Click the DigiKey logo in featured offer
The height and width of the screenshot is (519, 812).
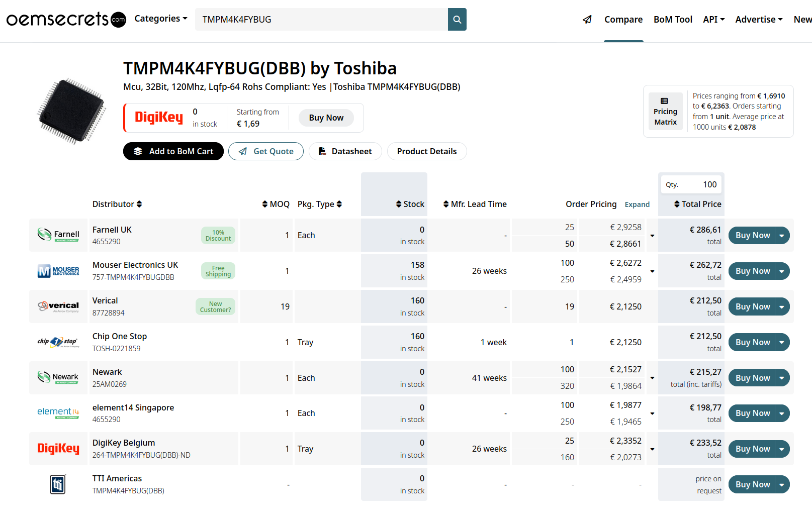(x=159, y=118)
